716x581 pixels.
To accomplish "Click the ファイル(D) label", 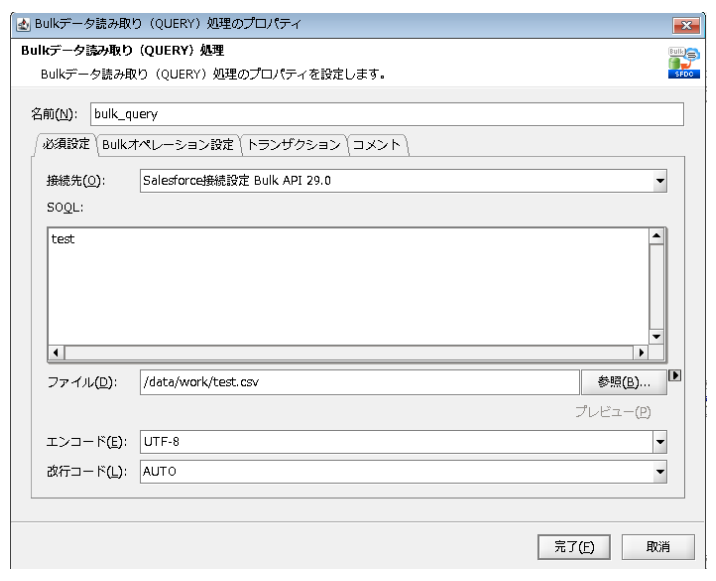I will pyautogui.click(x=82, y=382).
